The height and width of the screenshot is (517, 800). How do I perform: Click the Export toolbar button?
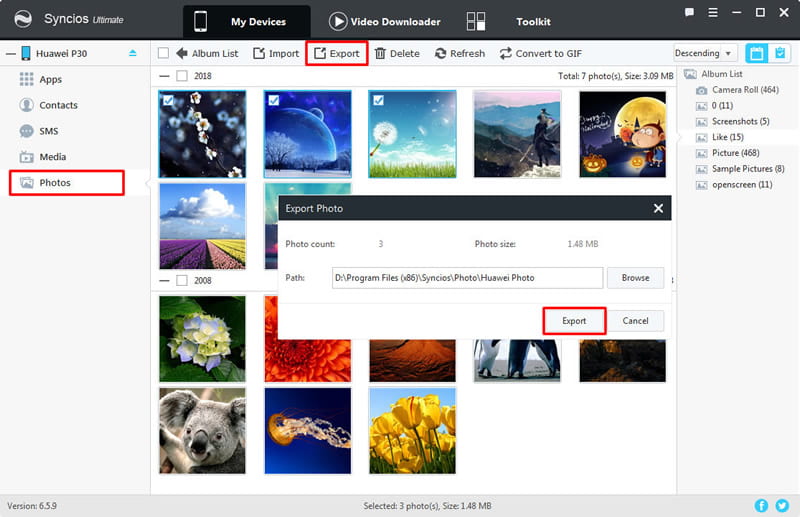[x=337, y=53]
